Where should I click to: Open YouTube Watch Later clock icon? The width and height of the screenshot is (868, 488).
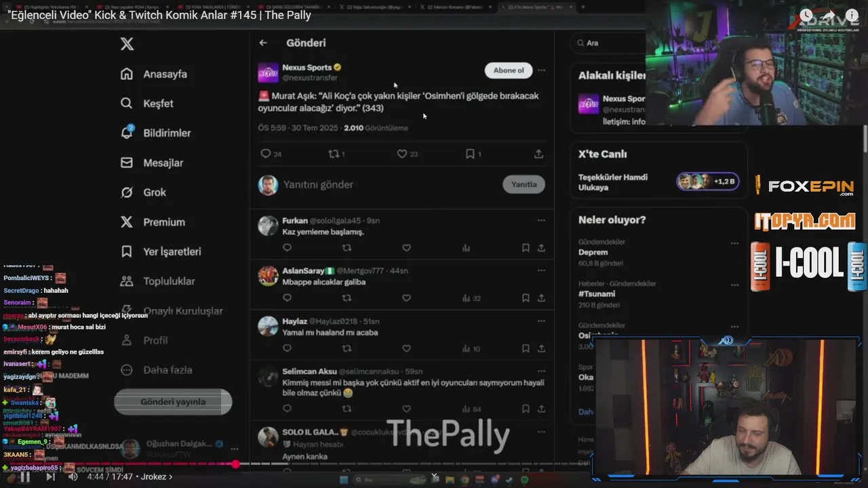806,15
